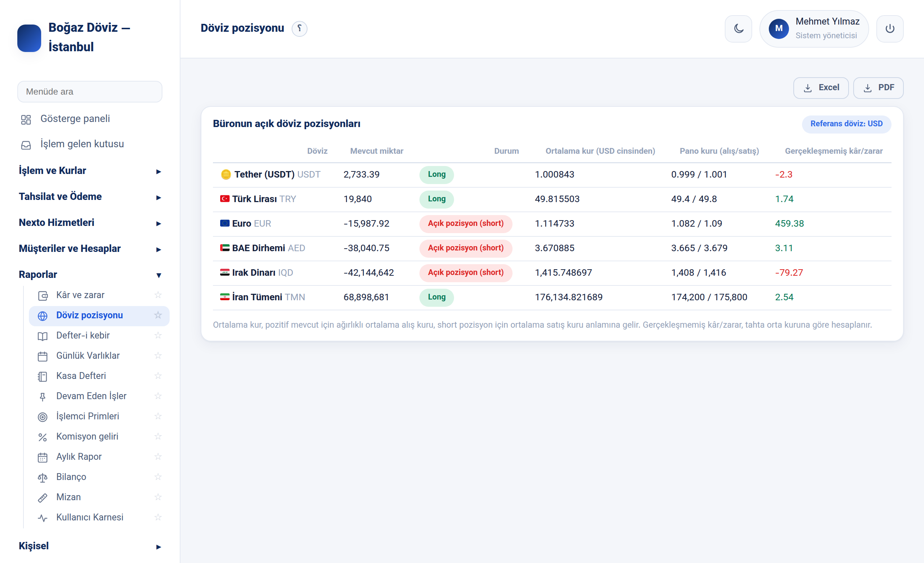The width and height of the screenshot is (924, 563).
Task: Open help icon beside Döviz pozisyonu title
Action: point(299,29)
